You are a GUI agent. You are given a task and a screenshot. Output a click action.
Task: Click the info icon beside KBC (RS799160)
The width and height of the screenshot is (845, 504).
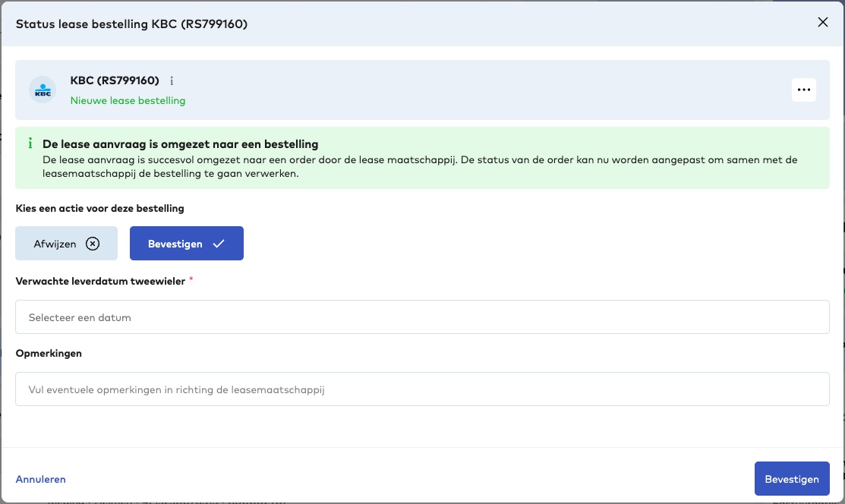pos(172,80)
